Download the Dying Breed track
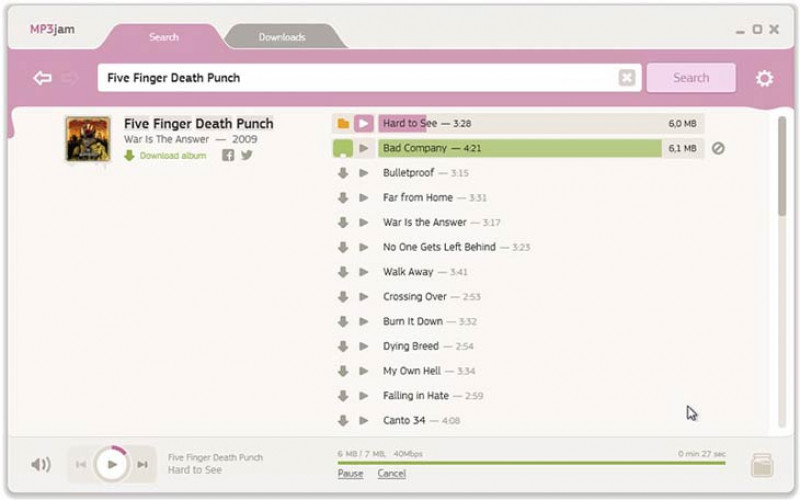The image size is (800, 500). point(343,346)
